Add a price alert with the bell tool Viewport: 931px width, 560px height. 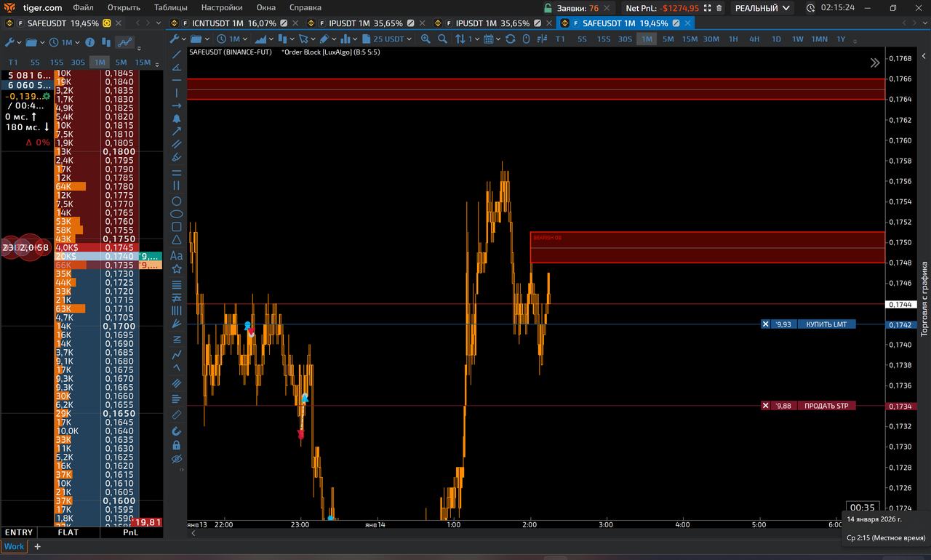point(176,119)
